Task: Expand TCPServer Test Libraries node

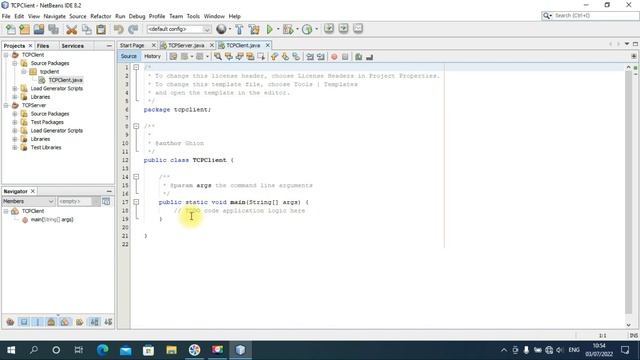Action: pos(15,148)
